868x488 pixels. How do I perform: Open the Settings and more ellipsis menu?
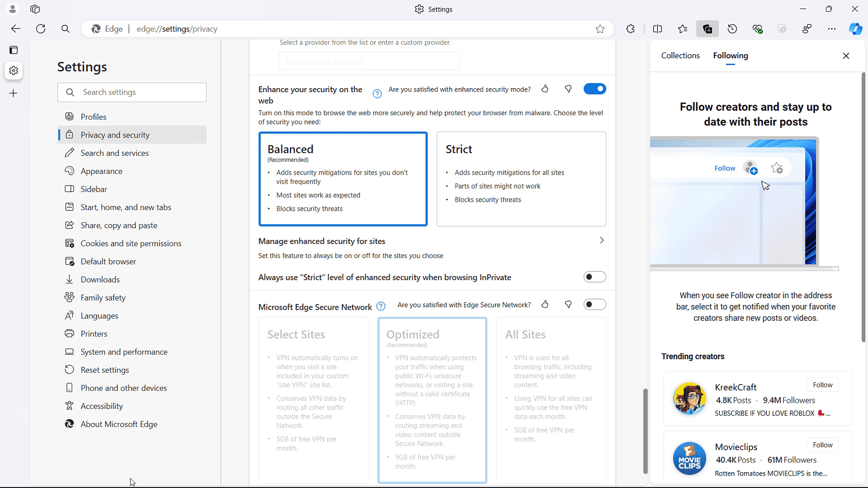pyautogui.click(x=832, y=29)
